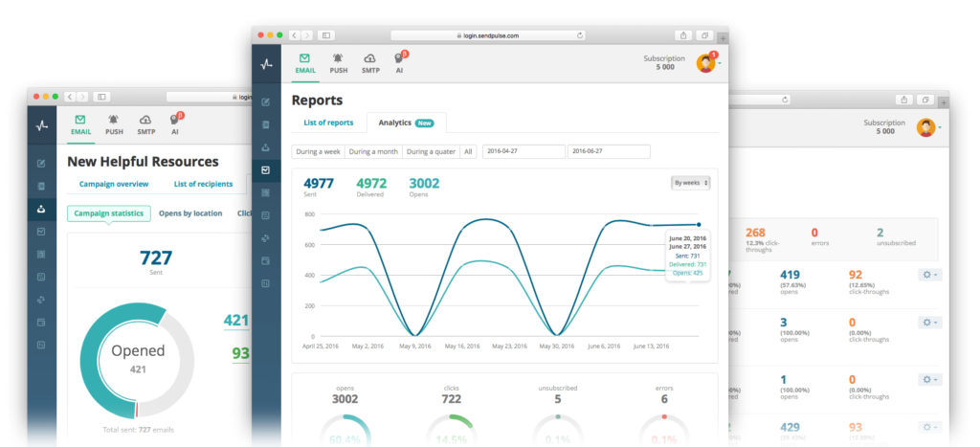Click reload icon in center browser address bar

(579, 35)
